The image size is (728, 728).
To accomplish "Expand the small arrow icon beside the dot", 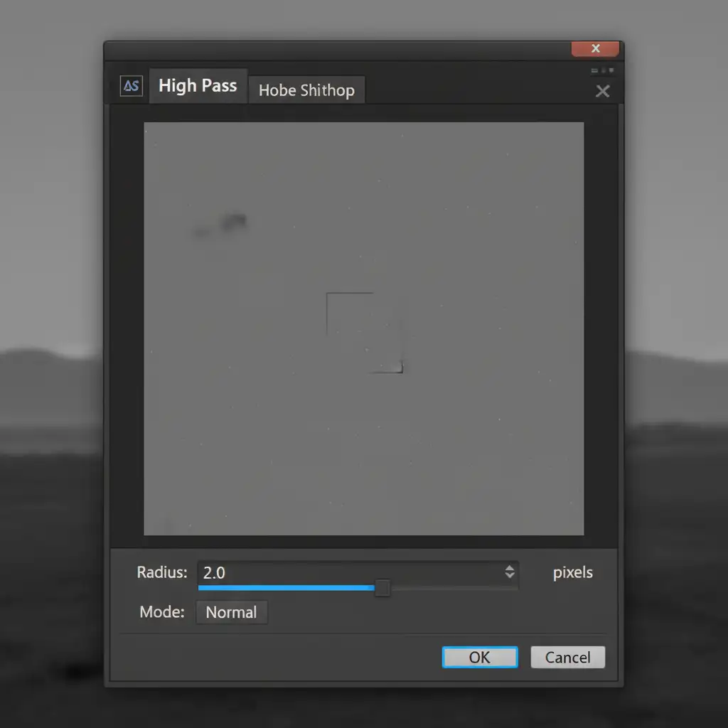I will click(611, 70).
